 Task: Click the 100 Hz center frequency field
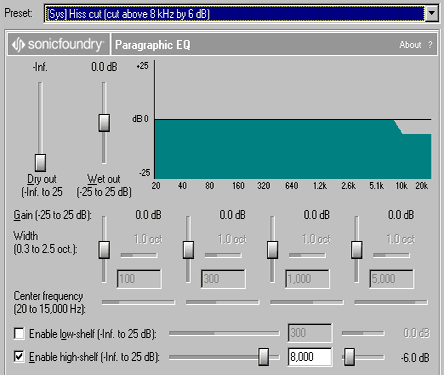click(139, 279)
